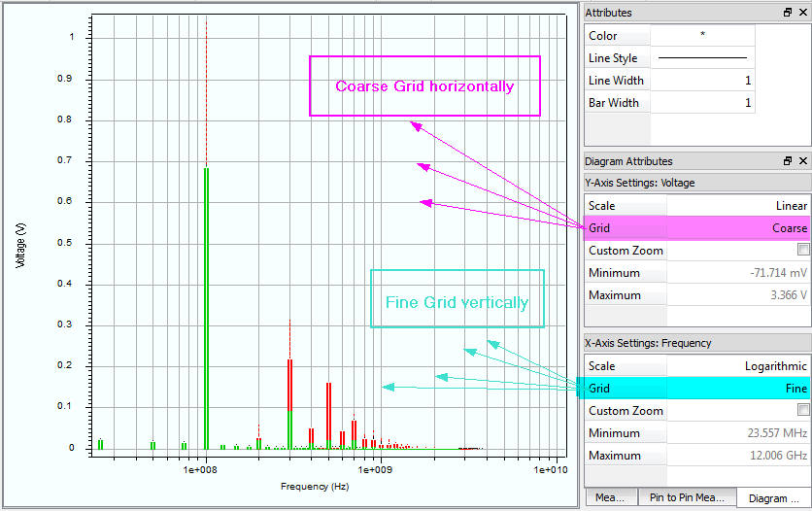Open the X-Axis Scale Logarithmic dropdown
Viewport: 812px width, 511px height.
click(x=738, y=366)
